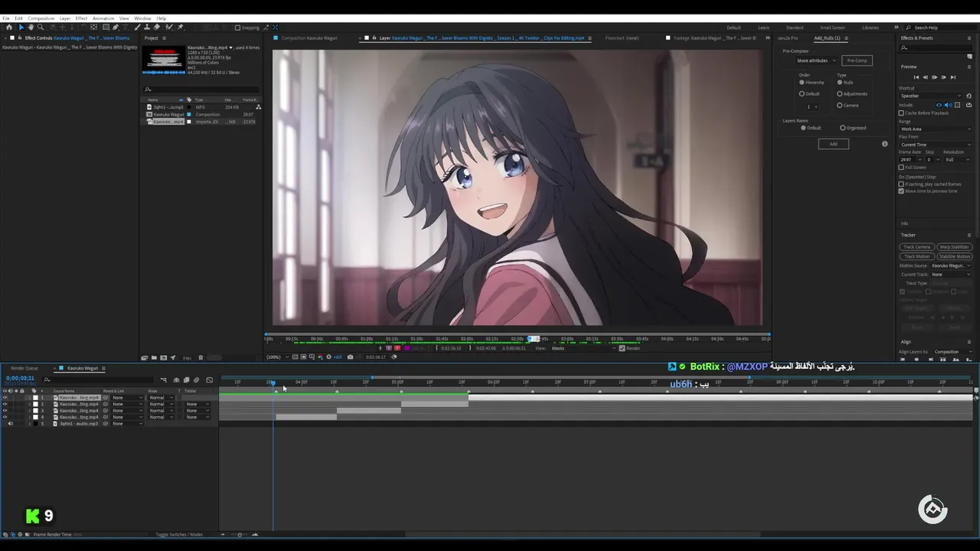This screenshot has height=551, width=980.
Task: Click the snapshot camera icon below viewer
Action: (x=351, y=357)
